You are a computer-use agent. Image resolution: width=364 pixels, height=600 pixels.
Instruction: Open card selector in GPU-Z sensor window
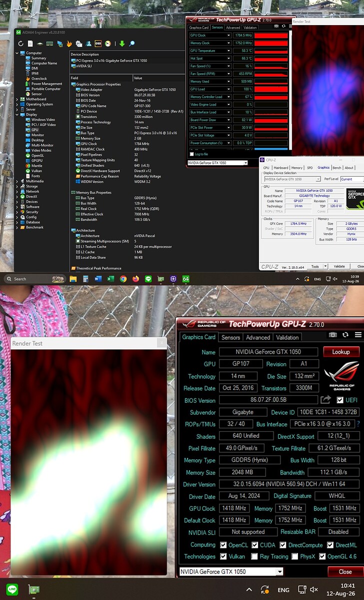[x=217, y=163]
